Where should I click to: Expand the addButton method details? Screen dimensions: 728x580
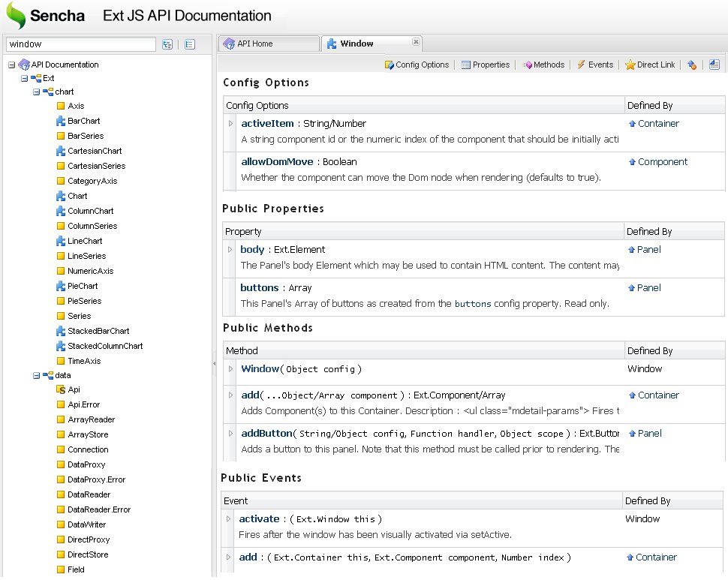tap(231, 434)
